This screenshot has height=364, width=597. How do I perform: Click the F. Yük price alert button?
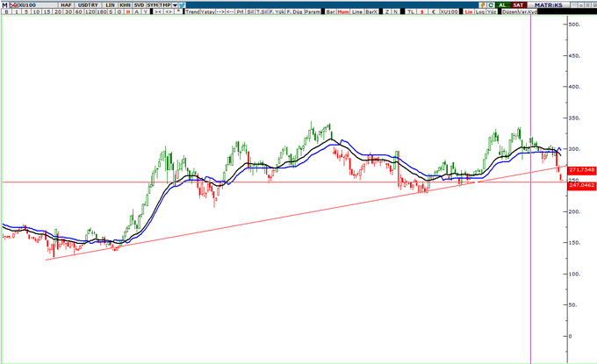[277, 11]
